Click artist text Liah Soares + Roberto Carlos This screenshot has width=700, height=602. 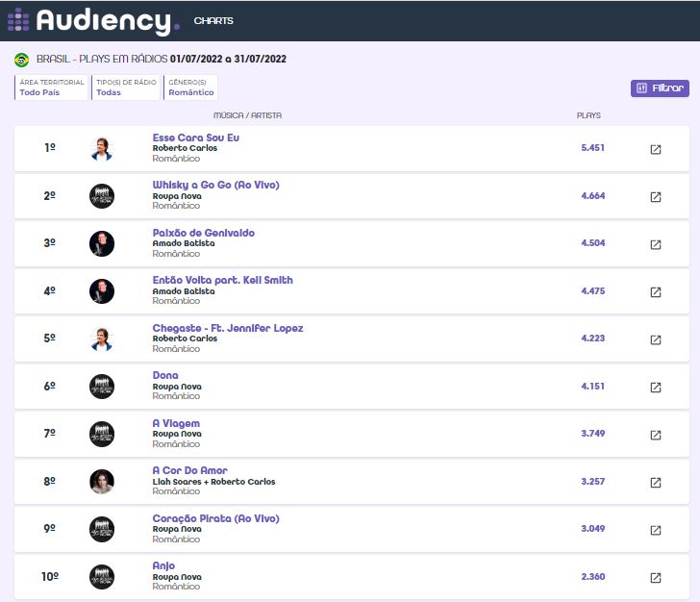pos(213,482)
